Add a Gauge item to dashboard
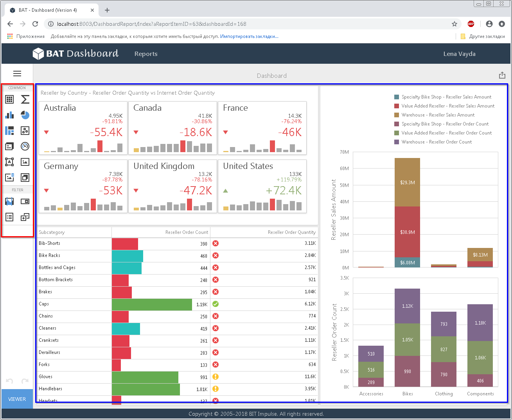The width and height of the screenshot is (512, 420). click(25, 146)
